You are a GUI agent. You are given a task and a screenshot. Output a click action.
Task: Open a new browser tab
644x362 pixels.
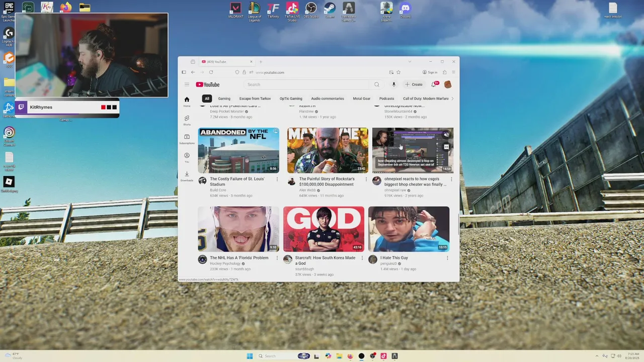point(261,62)
